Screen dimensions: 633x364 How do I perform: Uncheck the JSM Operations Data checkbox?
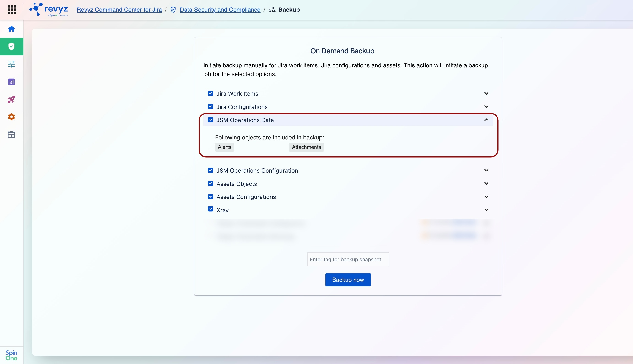tap(211, 120)
